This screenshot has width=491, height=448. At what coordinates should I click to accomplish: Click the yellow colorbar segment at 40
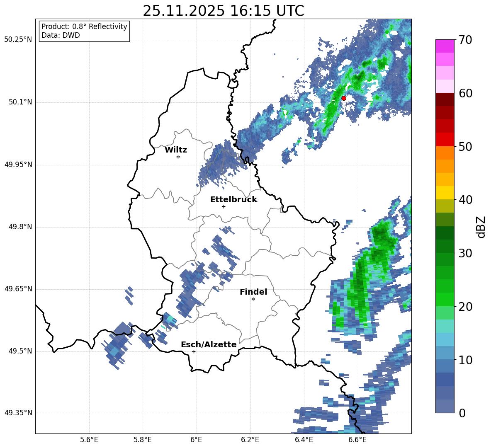(x=445, y=193)
